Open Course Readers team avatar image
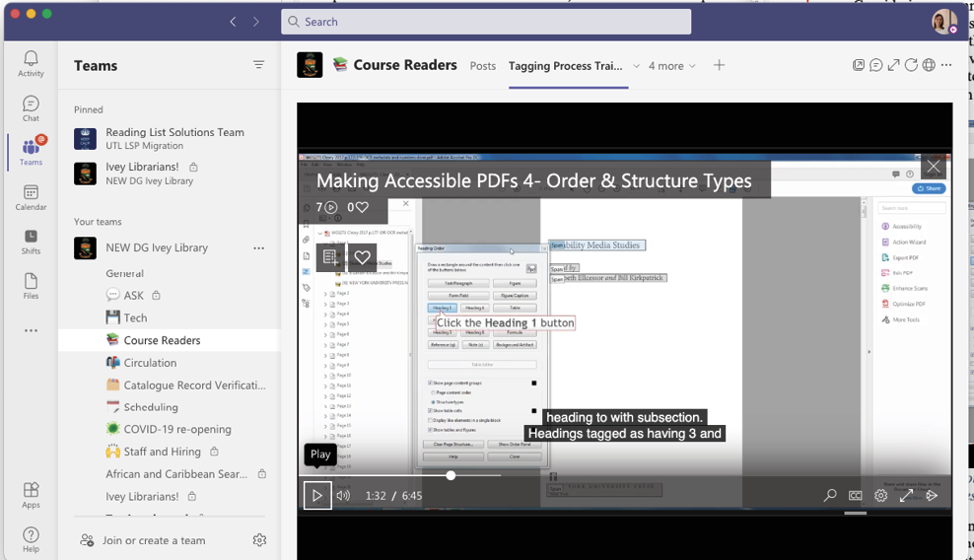The width and height of the screenshot is (974, 560). (x=310, y=65)
